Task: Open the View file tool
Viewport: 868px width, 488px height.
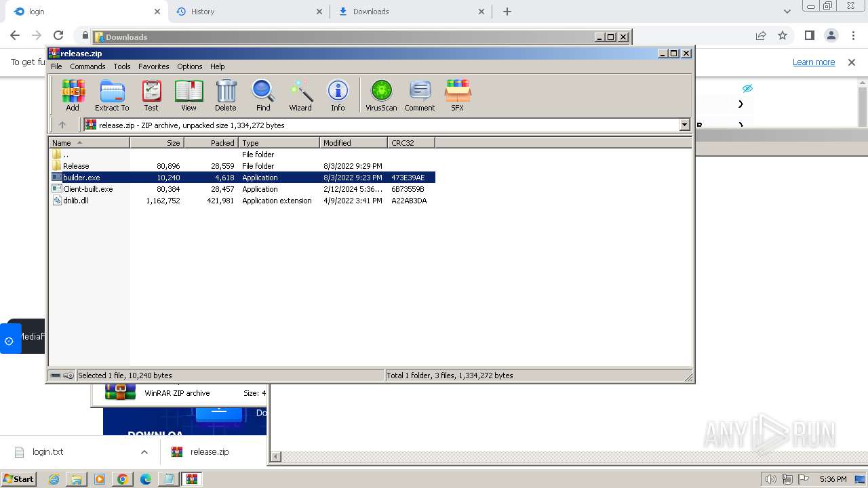Action: (x=189, y=95)
